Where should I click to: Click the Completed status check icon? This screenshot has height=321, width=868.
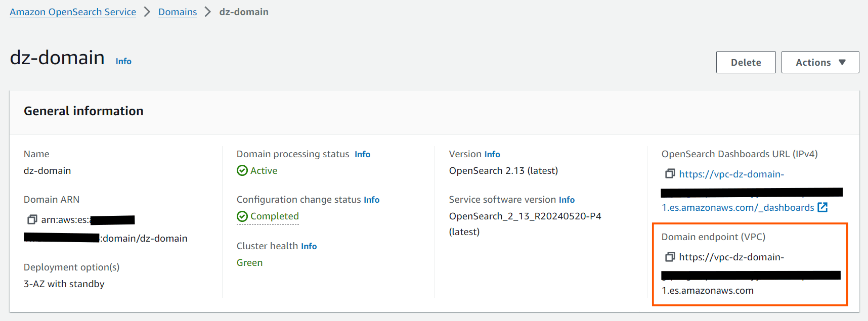[x=242, y=216]
